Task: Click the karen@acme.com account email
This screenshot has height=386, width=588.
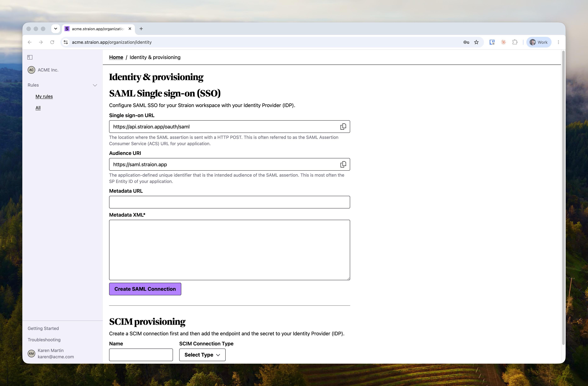Action: tap(56, 357)
